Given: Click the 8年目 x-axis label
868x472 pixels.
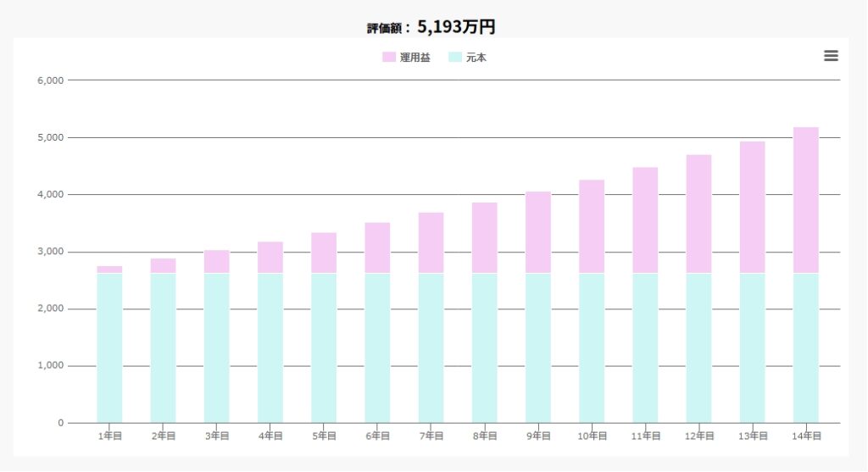Looking at the screenshot, I should (x=485, y=436).
